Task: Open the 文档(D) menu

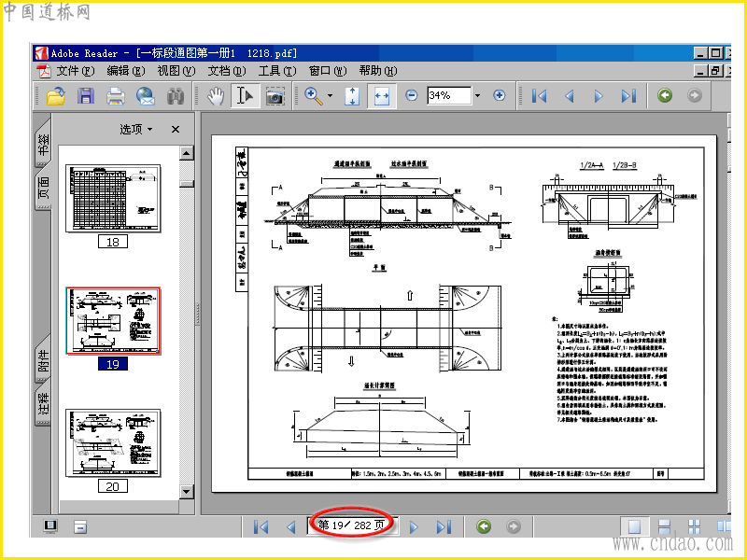Action: click(227, 71)
